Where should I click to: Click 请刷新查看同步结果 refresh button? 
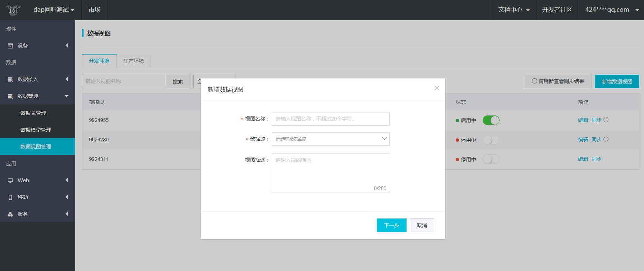pos(558,81)
